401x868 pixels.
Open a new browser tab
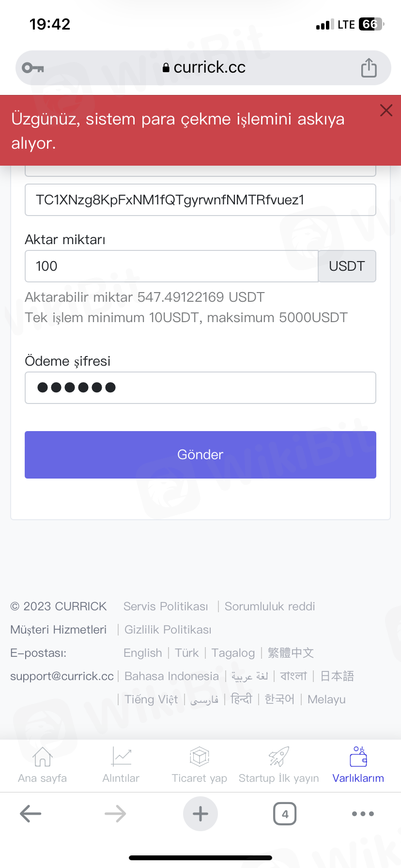click(200, 814)
